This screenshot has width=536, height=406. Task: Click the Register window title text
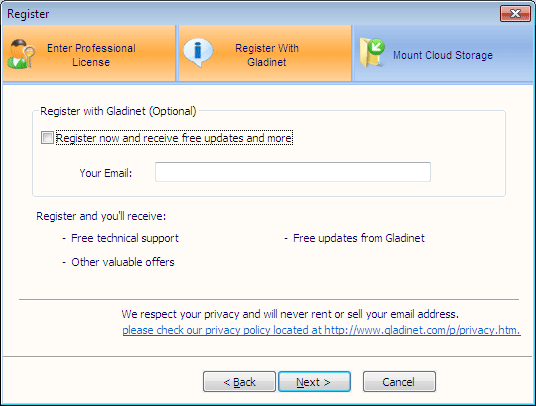[28, 14]
